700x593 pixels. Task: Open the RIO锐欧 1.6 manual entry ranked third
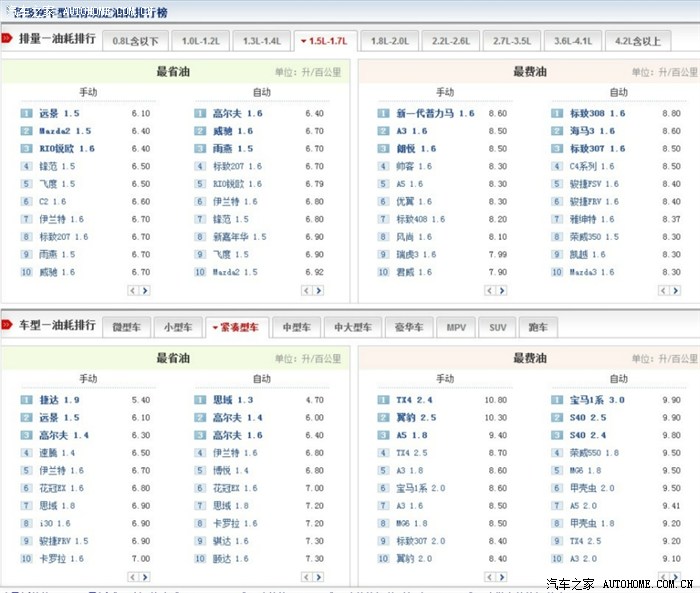67,149
